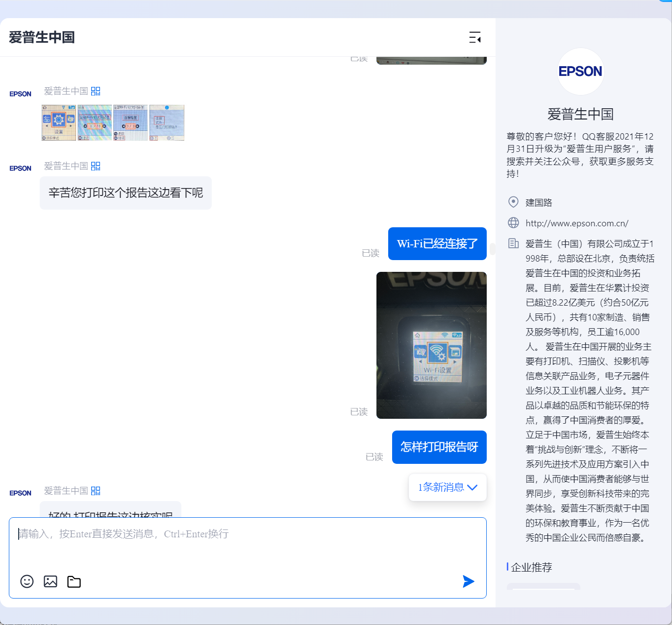
Task: Click 爱普生中国 name under profile logo
Action: (x=581, y=114)
